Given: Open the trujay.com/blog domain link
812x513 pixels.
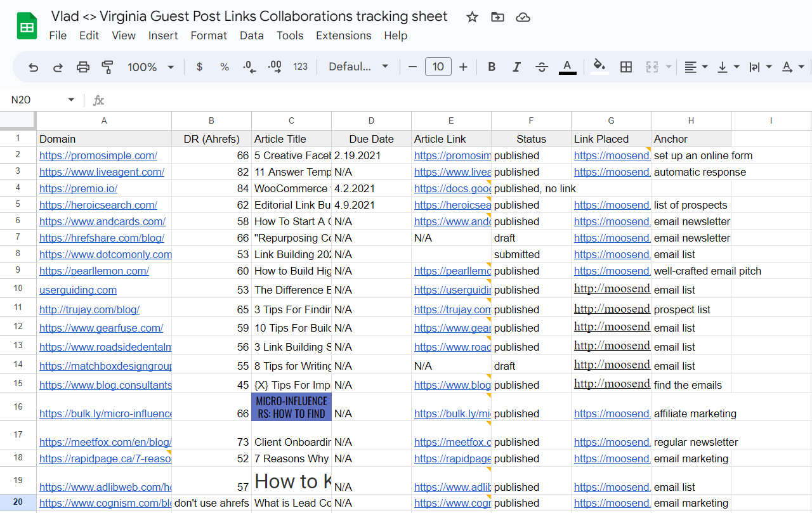Looking at the screenshot, I should (89, 309).
